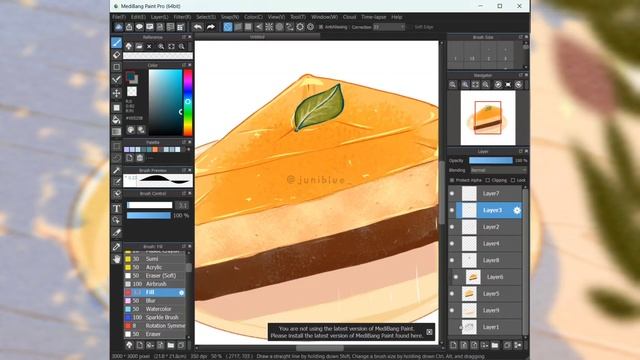Screen dimensions: 640x360
Task: Click the Navigator cake thumbnail
Action: click(x=488, y=118)
